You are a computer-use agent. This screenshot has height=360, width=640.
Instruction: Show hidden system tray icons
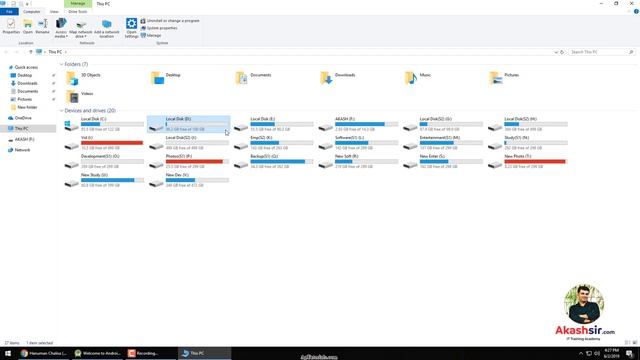click(581, 353)
